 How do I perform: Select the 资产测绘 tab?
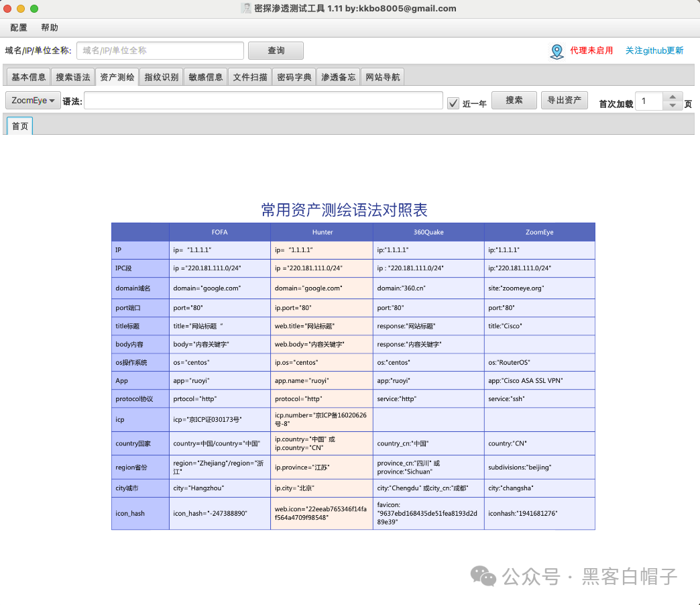(x=117, y=76)
